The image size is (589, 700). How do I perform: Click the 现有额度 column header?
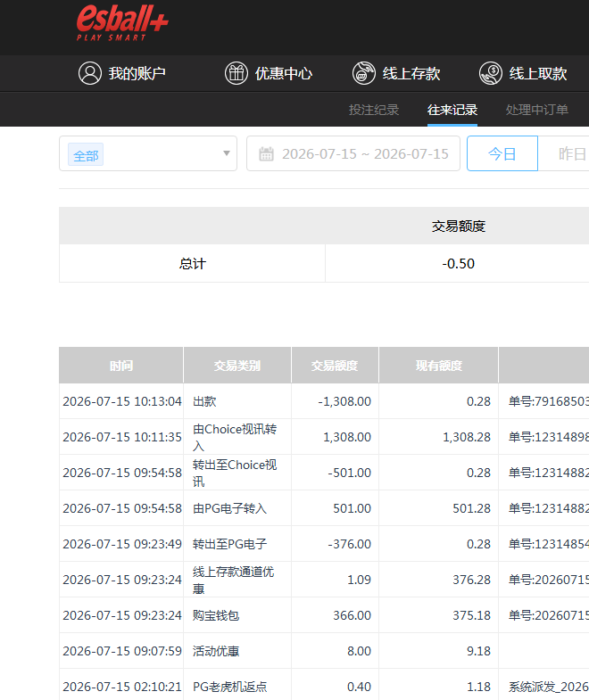tap(439, 366)
